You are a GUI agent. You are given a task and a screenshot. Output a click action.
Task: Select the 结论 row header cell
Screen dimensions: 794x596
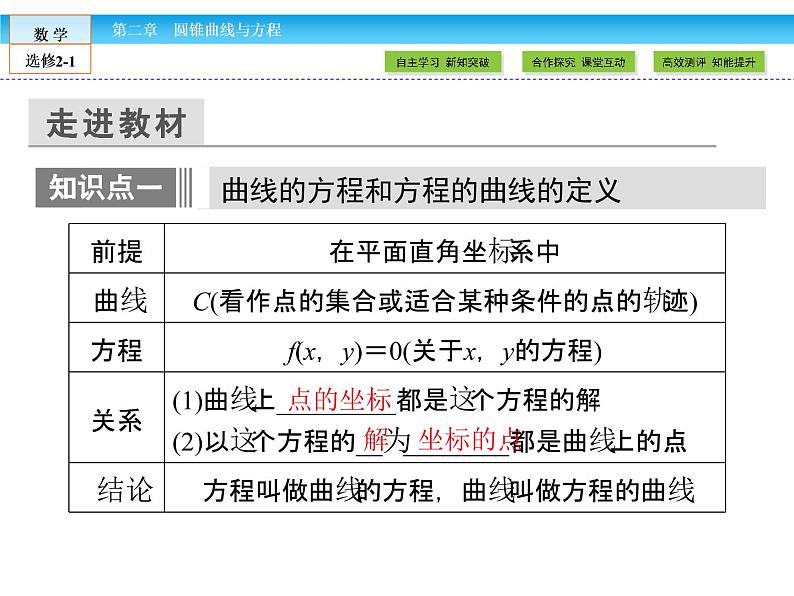coord(125,490)
